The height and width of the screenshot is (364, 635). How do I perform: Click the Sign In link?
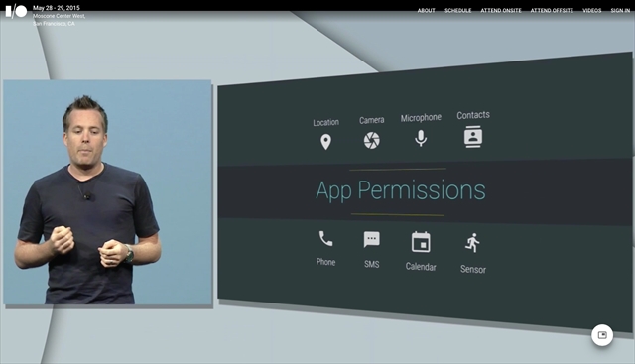[620, 11]
